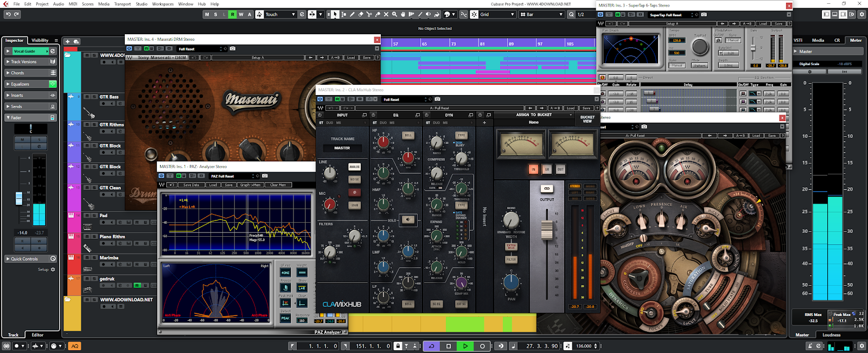
Task: Select the Zoom magnifier tool
Action: click(394, 14)
